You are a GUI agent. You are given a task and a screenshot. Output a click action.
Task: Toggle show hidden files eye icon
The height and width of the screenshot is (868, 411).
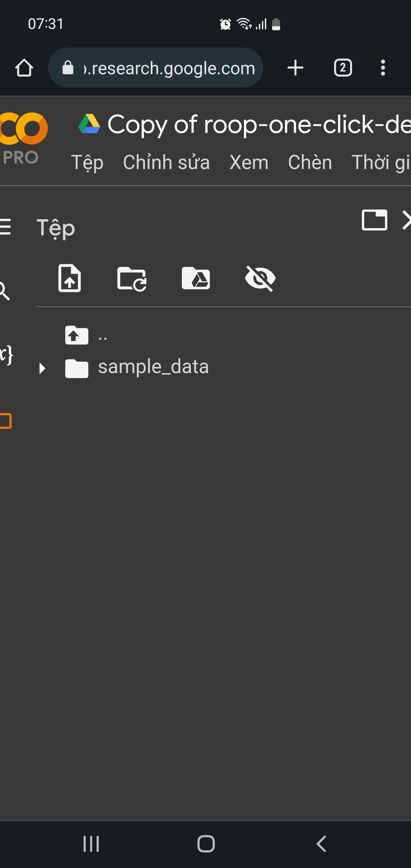coord(260,278)
